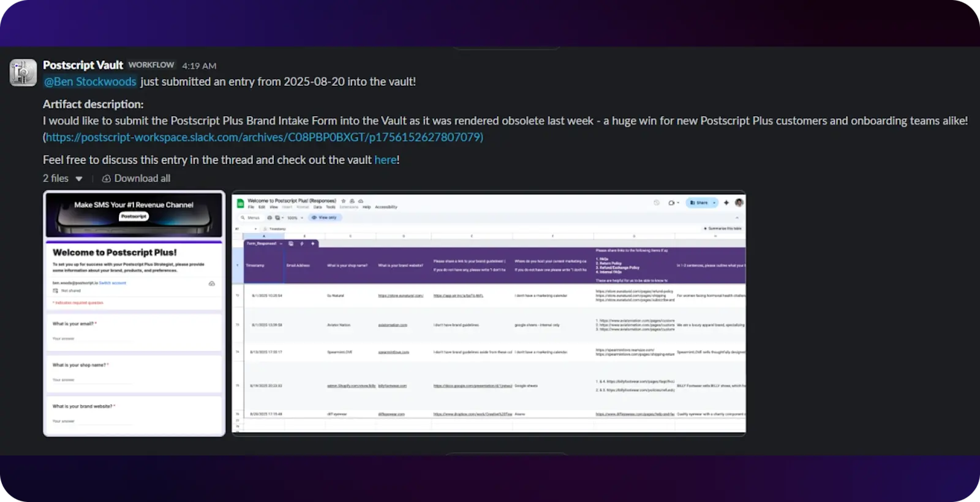Select the WORKFLOW badge next to Postscript Vault
This screenshot has width=980, height=502.
coord(151,65)
